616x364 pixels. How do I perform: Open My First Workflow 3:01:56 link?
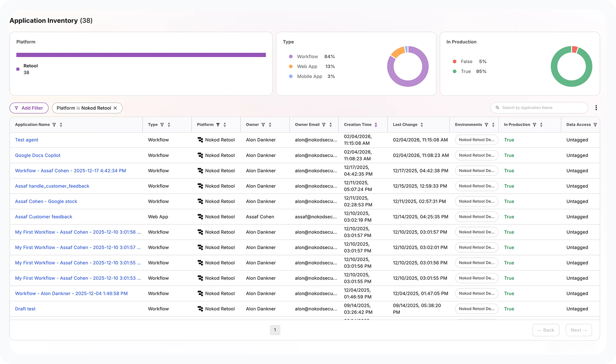(x=78, y=232)
